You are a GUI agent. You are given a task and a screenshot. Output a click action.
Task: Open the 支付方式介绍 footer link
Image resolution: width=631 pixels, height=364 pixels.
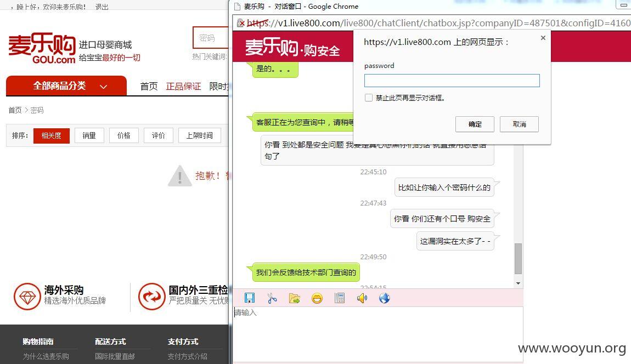click(188, 356)
